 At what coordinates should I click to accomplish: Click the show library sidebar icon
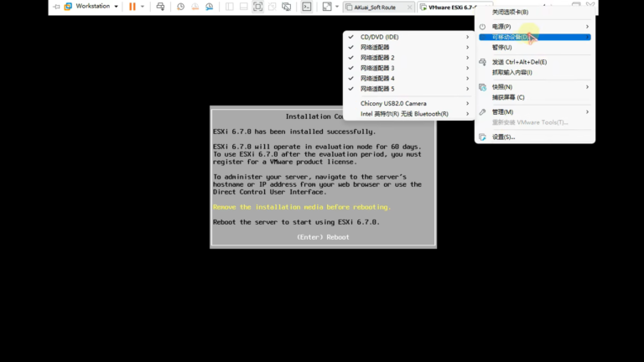(x=230, y=7)
